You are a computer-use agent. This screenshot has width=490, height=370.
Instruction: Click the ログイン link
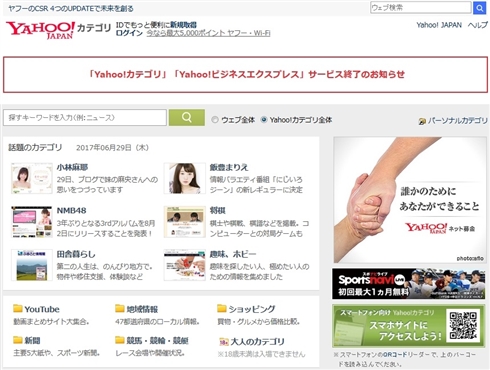coord(129,33)
